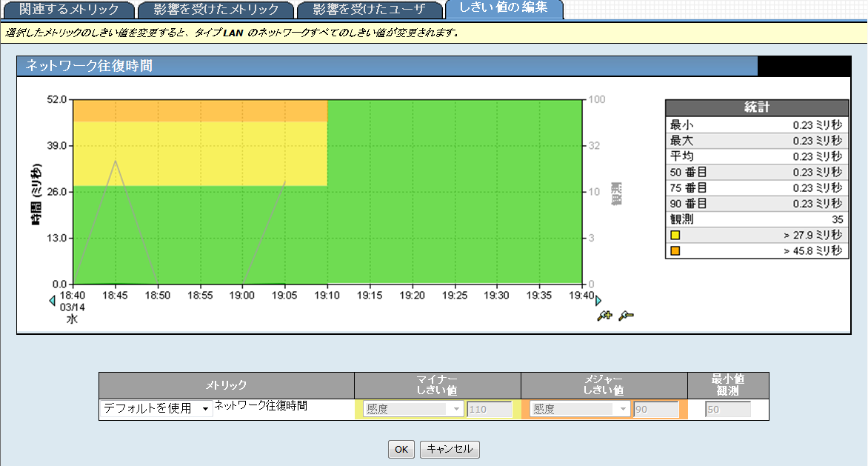Click the 50 番目 percentile row
868x466 pixels.
pyautogui.click(x=757, y=172)
